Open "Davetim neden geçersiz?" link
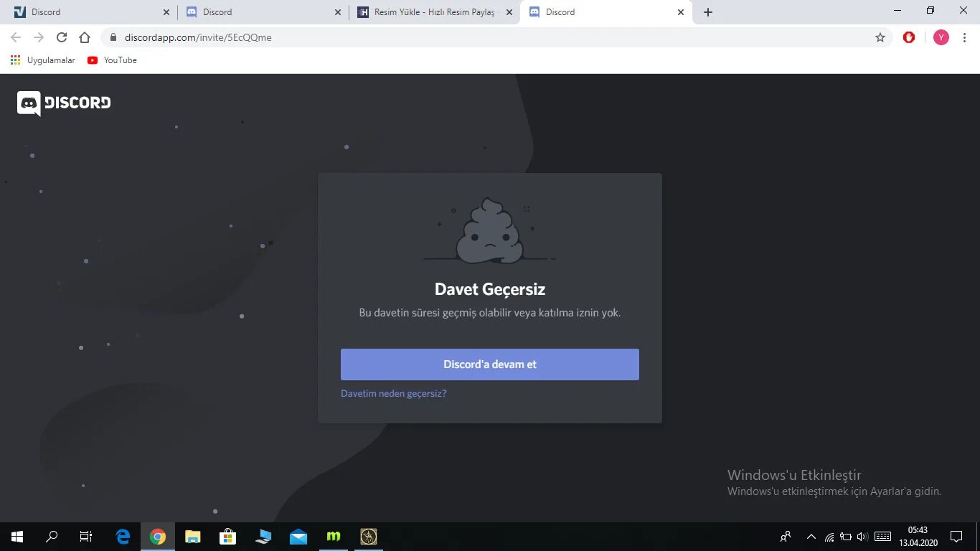Viewport: 980px width, 551px height. 394,393
